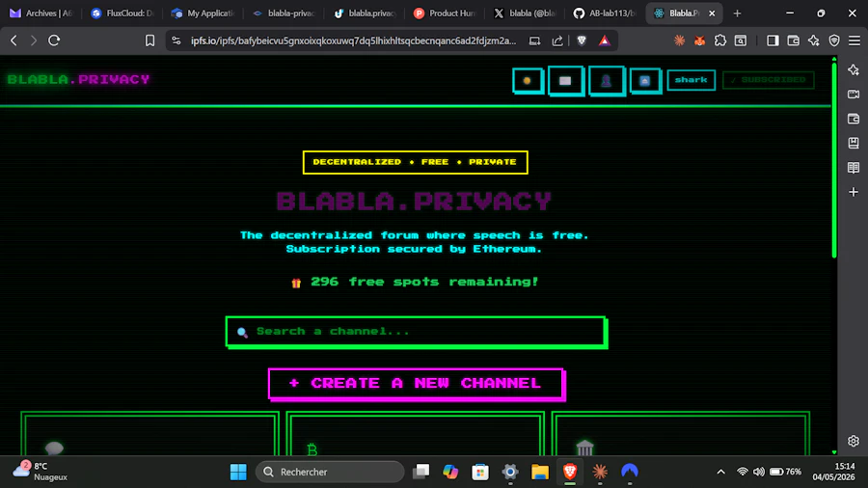The height and width of the screenshot is (488, 868).
Task: Open reading list in sidebar
Action: click(854, 168)
